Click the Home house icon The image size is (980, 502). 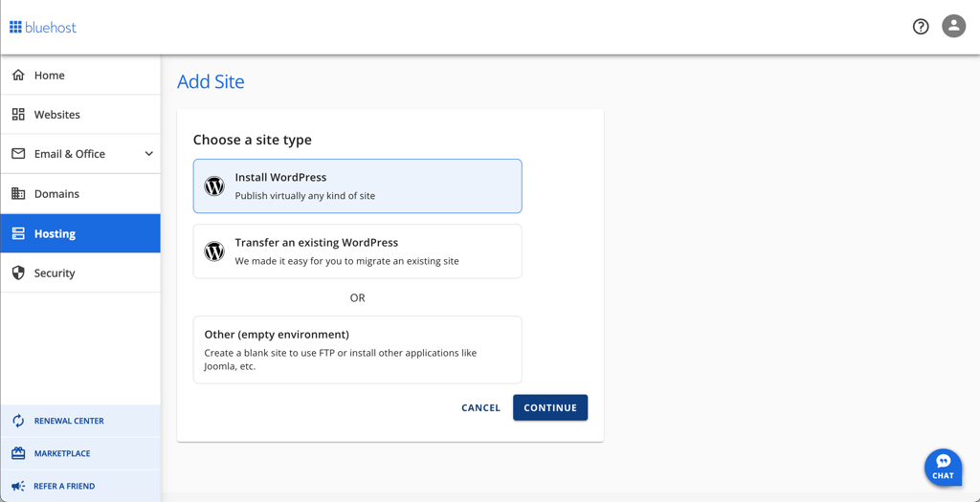pos(18,75)
